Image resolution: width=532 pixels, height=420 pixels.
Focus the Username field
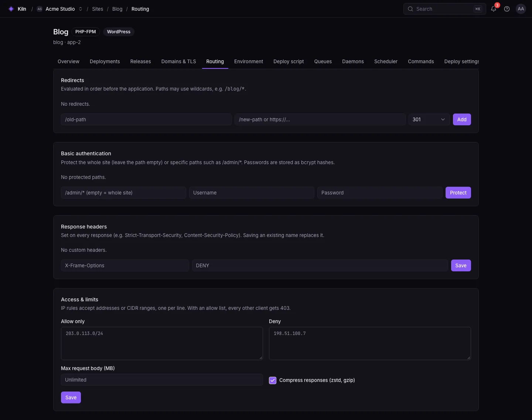(x=252, y=193)
